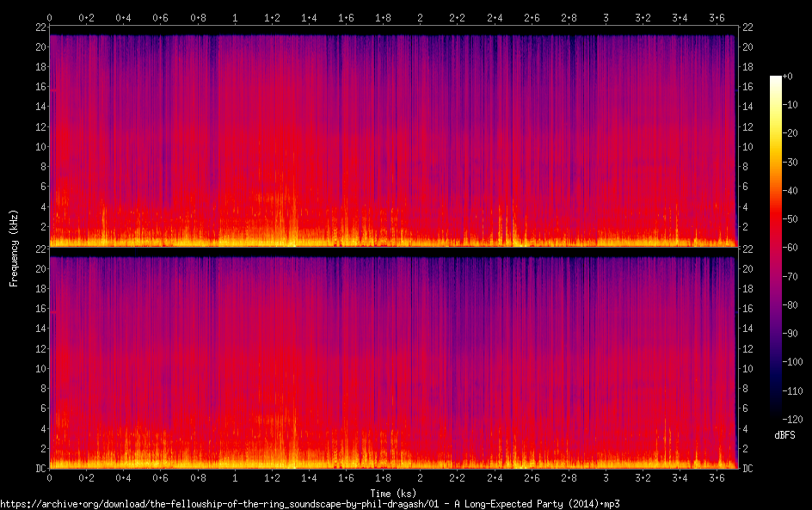Click the DC label at the bottom-right corner
The image size is (812, 510).
(748, 469)
